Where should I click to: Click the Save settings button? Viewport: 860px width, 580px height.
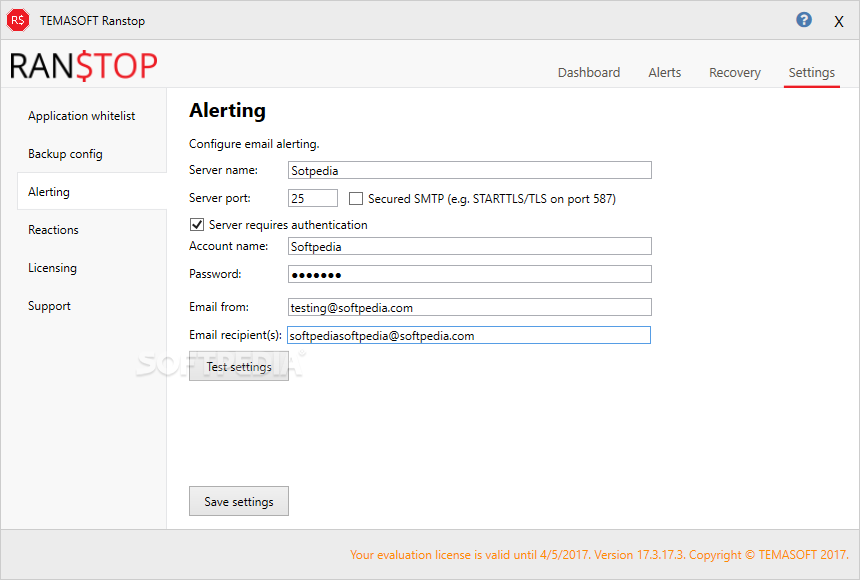click(x=239, y=501)
